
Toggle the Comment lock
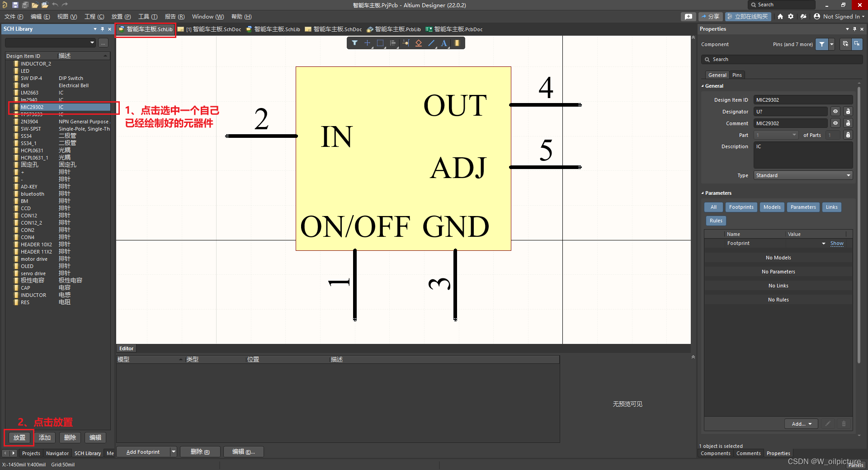point(848,123)
